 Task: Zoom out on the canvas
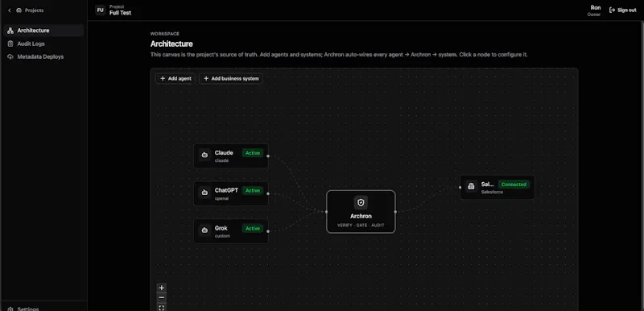tap(162, 297)
